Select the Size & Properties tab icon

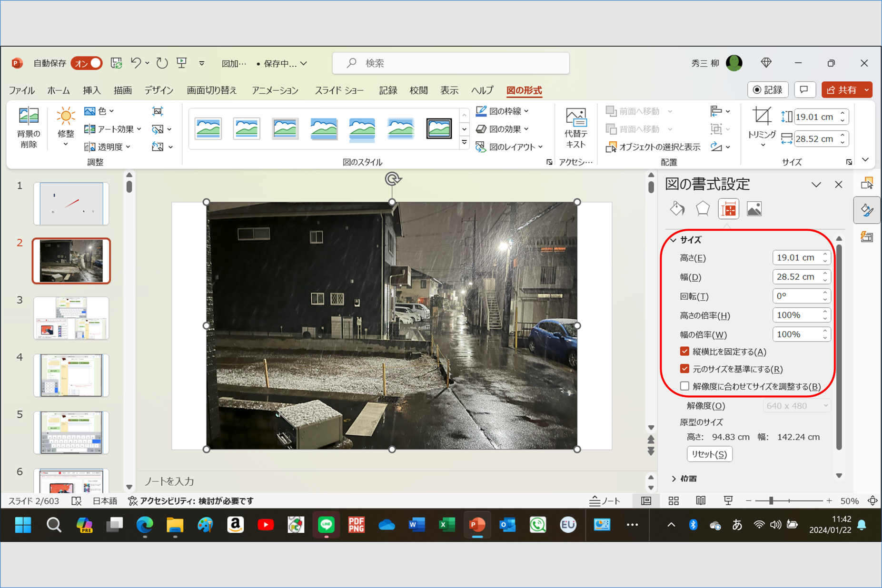(728, 209)
